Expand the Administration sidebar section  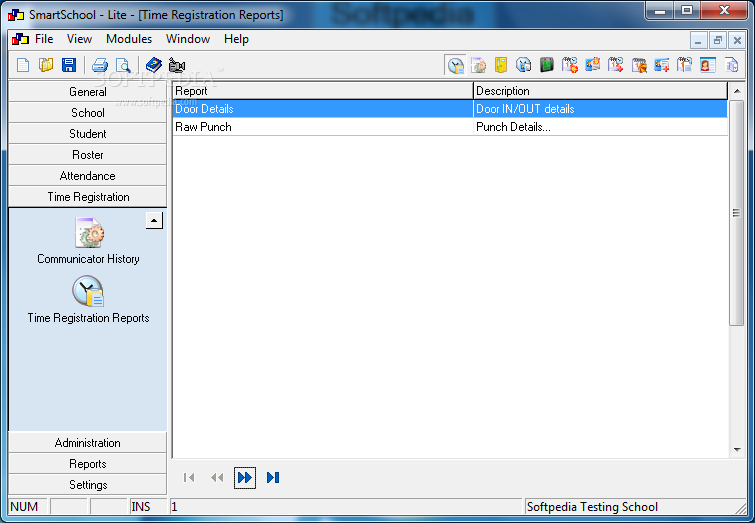88,443
